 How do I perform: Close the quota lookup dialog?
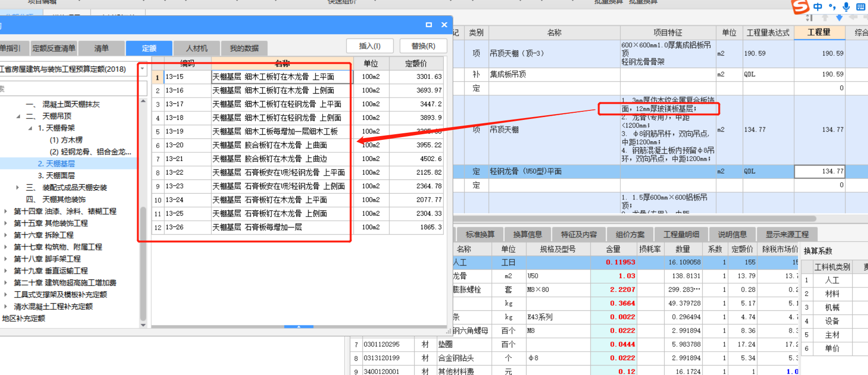click(x=444, y=25)
